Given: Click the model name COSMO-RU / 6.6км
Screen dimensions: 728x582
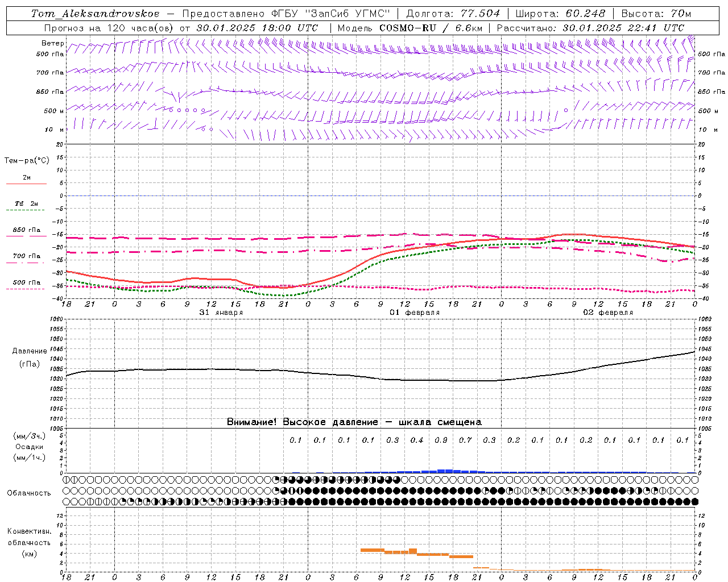Looking at the screenshot, I should pos(431,27).
